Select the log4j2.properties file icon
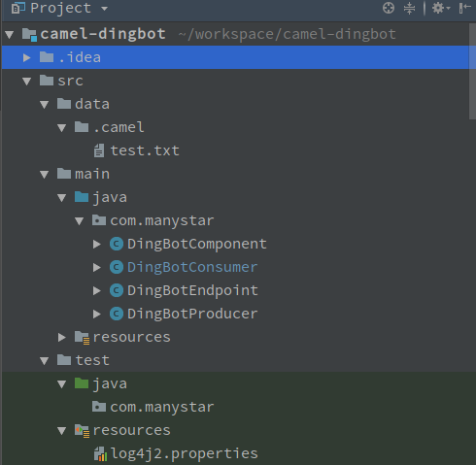 [100, 453]
